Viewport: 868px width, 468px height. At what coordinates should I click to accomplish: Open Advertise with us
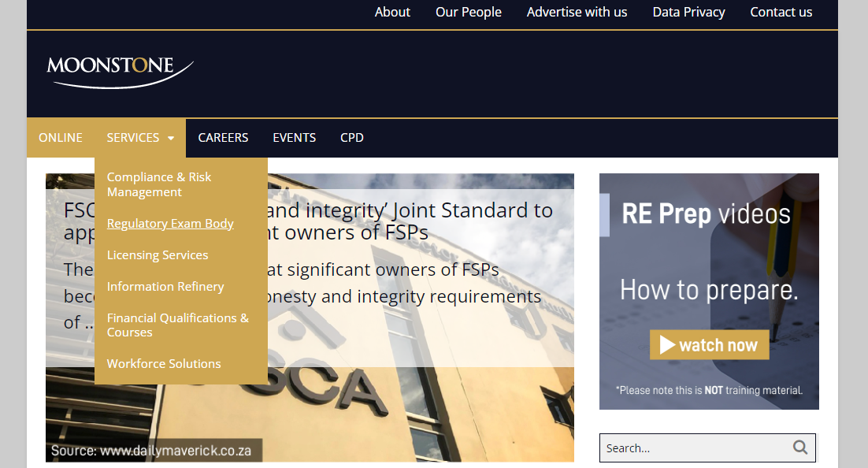click(577, 12)
